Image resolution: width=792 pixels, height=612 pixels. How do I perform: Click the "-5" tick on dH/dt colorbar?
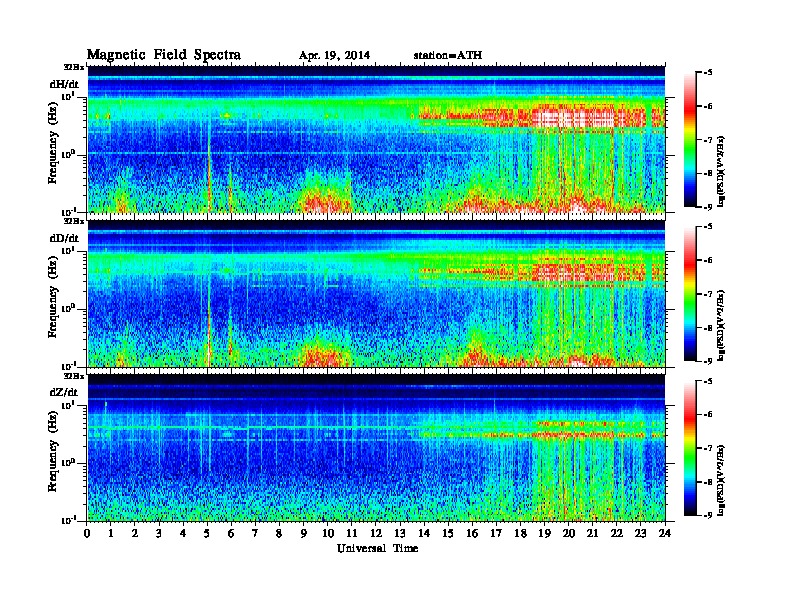coord(708,73)
